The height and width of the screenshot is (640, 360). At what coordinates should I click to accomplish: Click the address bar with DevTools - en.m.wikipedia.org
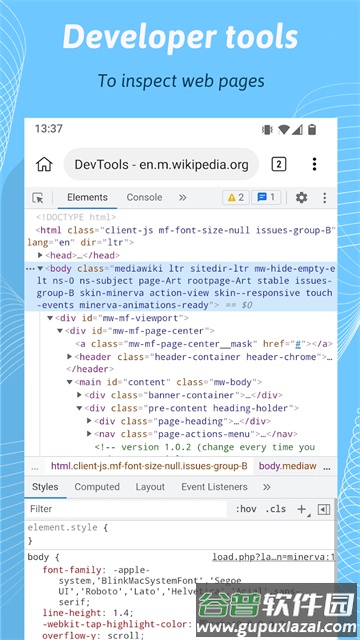pyautogui.click(x=161, y=164)
